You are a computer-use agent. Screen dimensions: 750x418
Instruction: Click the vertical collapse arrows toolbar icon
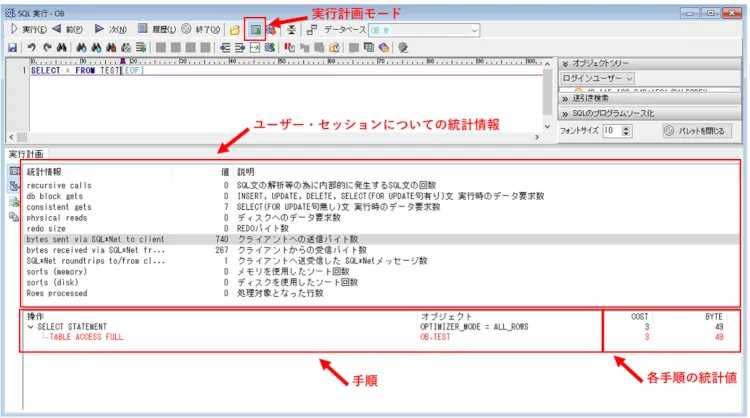pos(291,30)
